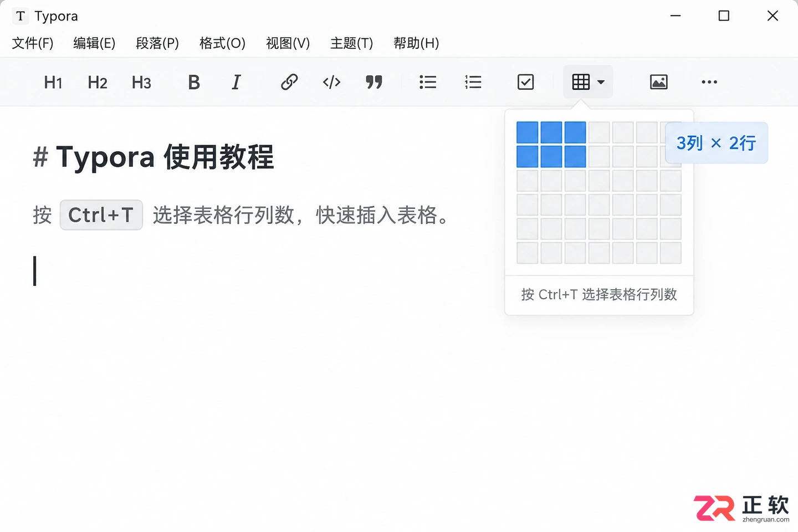This screenshot has width=798, height=532.
Task: Apply Heading 3 with the H3 button
Action: click(141, 83)
